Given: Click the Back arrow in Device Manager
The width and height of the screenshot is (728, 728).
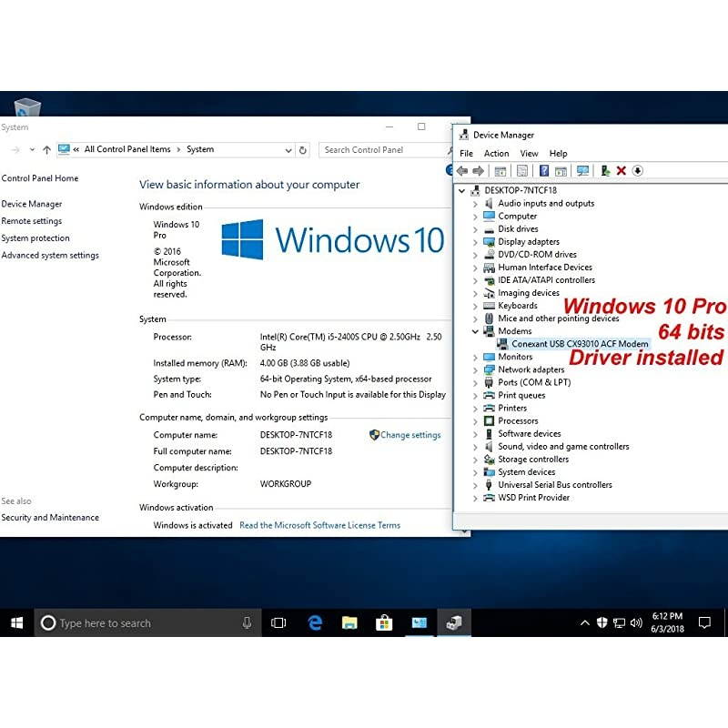Looking at the screenshot, I should pos(461,170).
